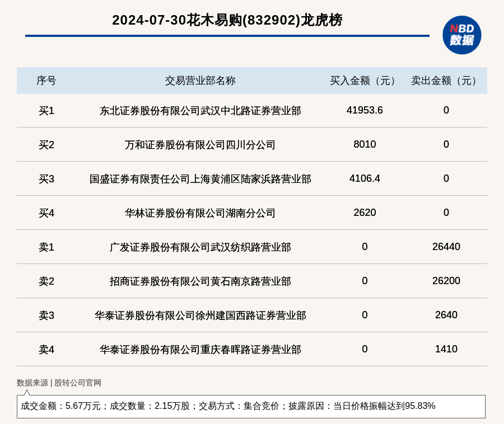Image resolution: width=504 pixels, height=424 pixels.
Task: Click sell amount 1410 in 卖4 row
Action: click(446, 349)
